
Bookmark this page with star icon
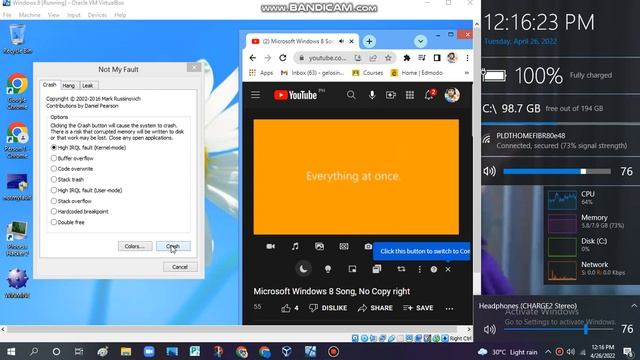(x=388, y=58)
